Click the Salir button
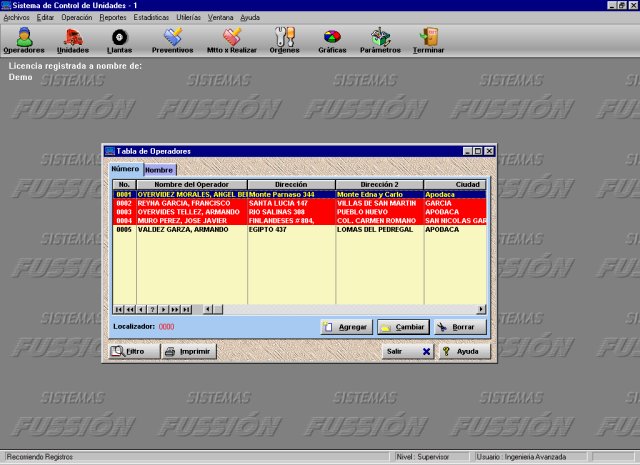 [x=408, y=352]
